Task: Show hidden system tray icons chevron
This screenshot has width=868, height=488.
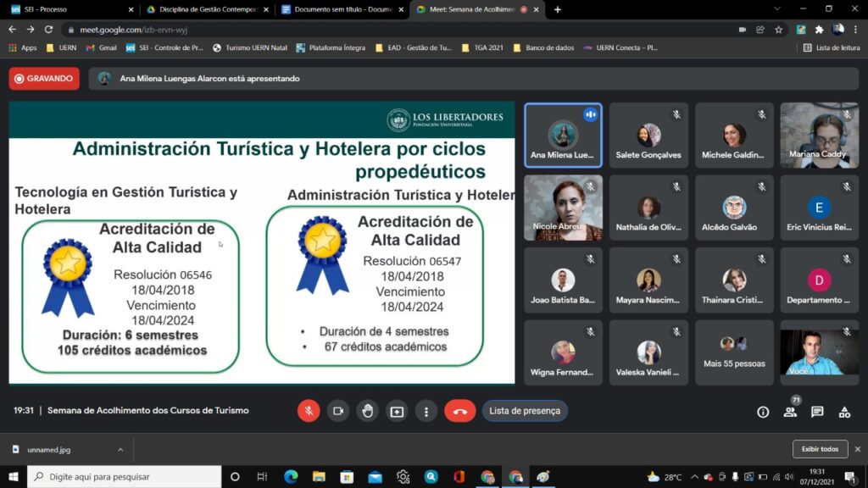Action: click(694, 477)
